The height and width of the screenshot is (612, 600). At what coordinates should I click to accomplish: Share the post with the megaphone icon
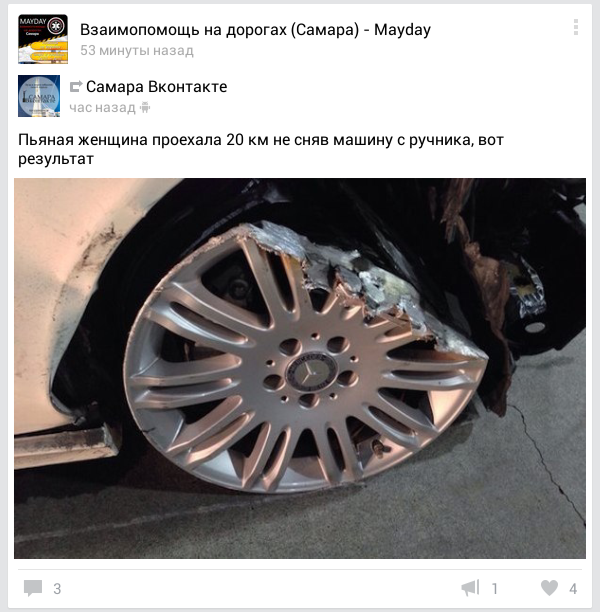point(470,588)
